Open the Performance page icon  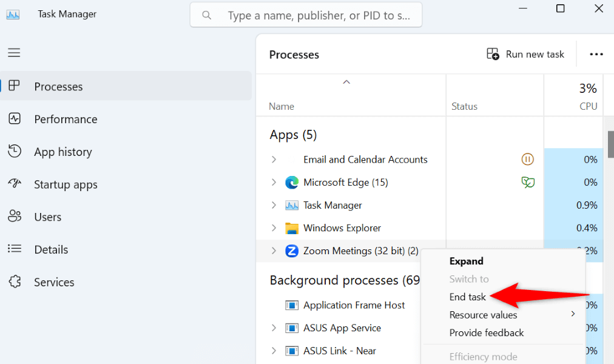(15, 119)
